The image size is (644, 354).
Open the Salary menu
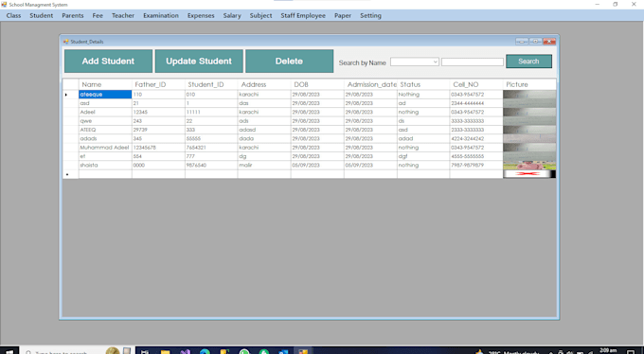click(232, 15)
